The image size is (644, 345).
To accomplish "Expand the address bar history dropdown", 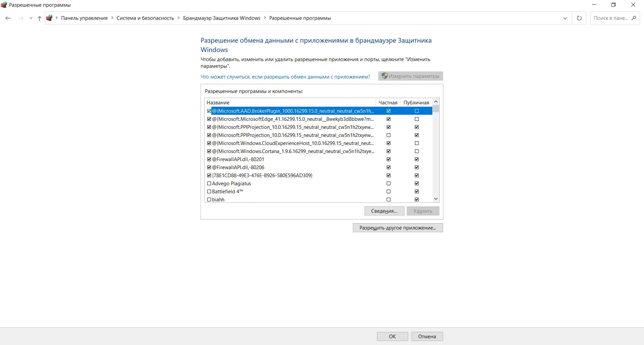I will pos(565,18).
